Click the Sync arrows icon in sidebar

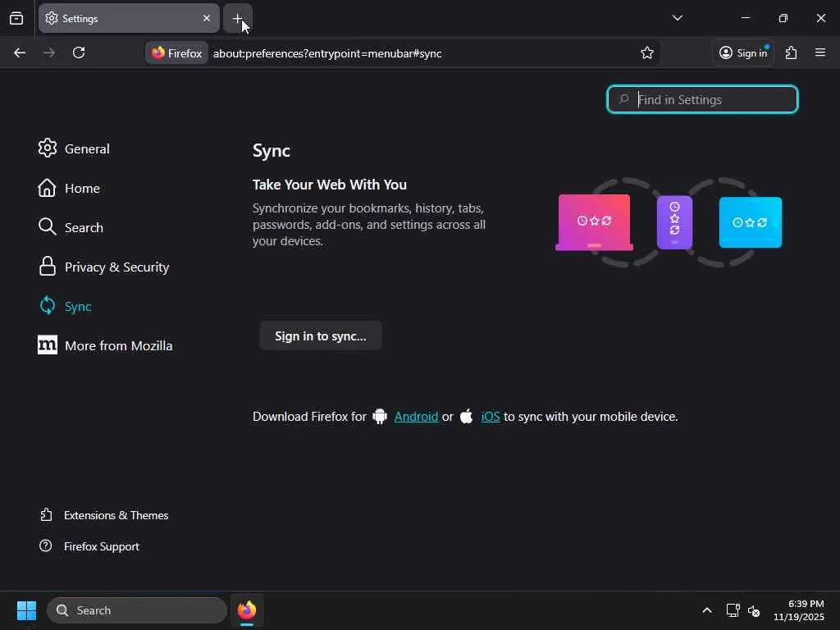click(x=47, y=306)
